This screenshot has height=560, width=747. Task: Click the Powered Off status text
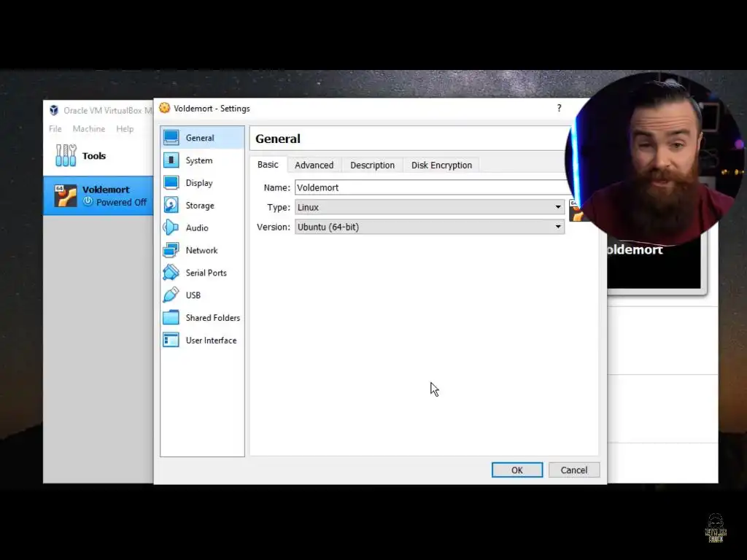click(x=122, y=203)
